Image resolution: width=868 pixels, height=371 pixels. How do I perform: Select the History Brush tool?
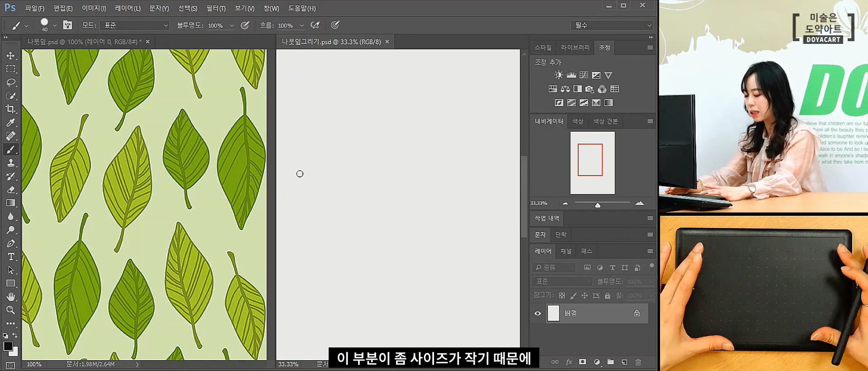11,176
